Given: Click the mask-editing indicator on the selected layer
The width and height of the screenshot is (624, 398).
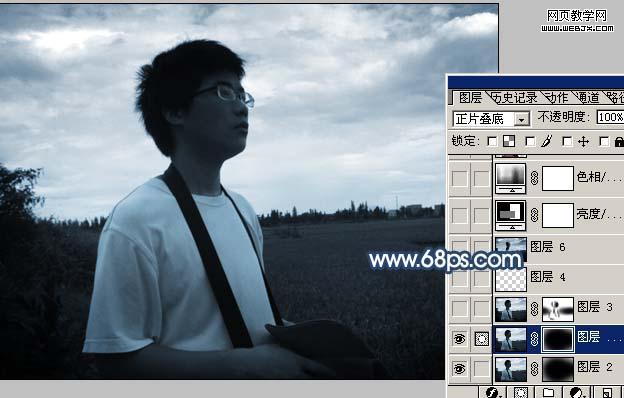Looking at the screenshot, I should coord(482,339).
